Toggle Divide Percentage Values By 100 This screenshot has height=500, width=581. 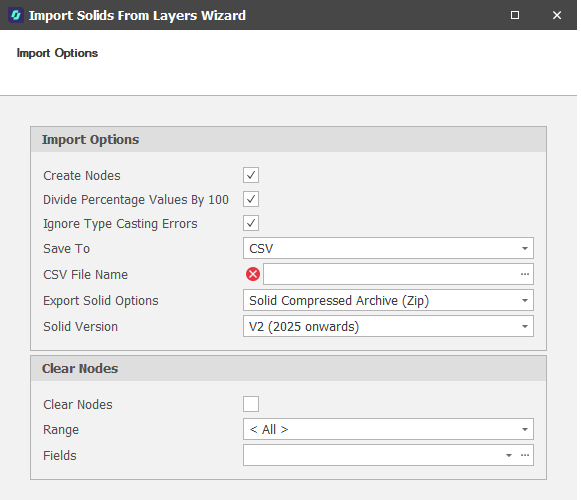tap(251, 199)
